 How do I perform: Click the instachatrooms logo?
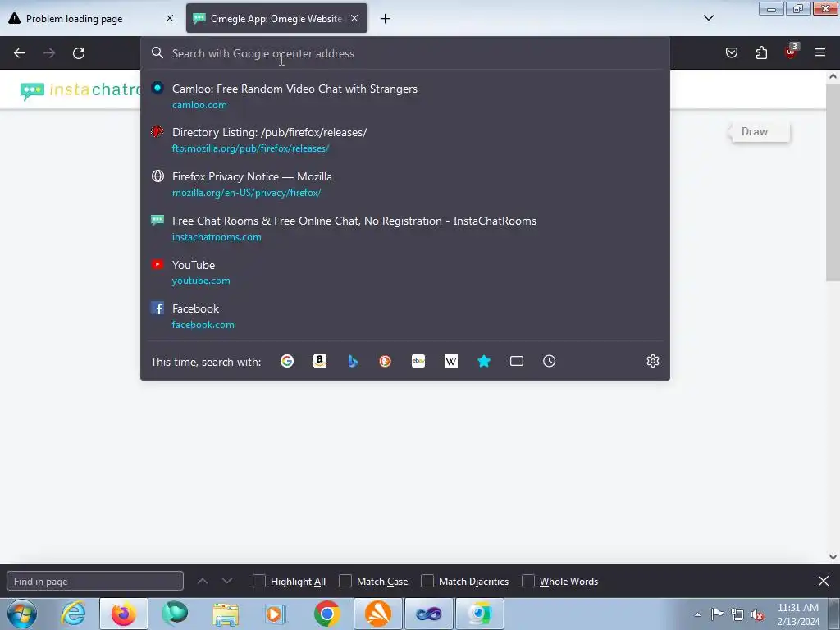[x=80, y=90]
